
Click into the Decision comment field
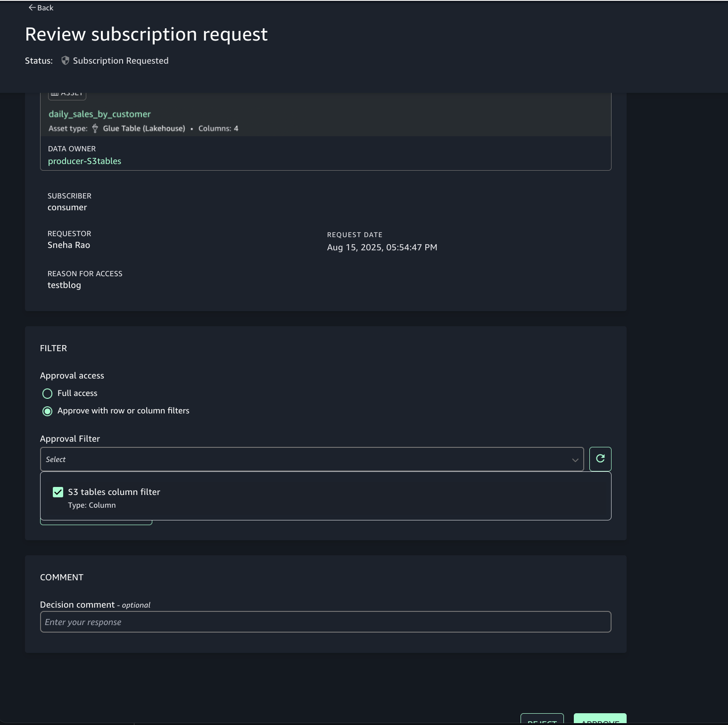pyautogui.click(x=325, y=622)
